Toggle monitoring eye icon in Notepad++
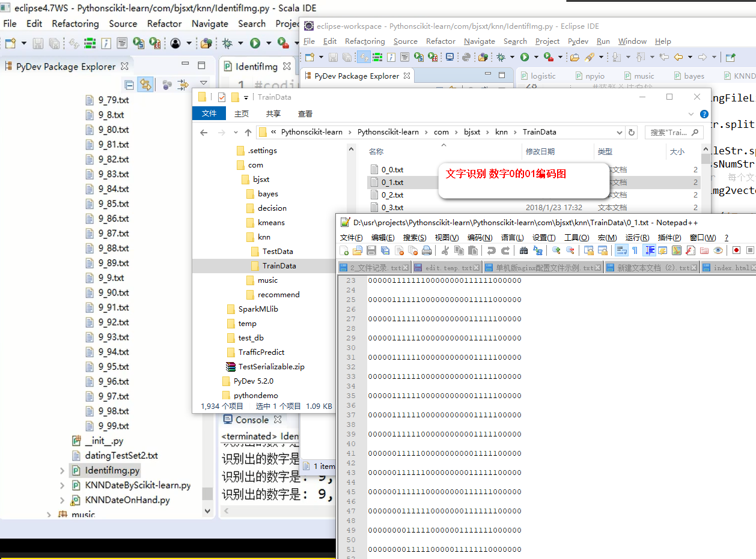This screenshot has width=756, height=559. click(718, 250)
